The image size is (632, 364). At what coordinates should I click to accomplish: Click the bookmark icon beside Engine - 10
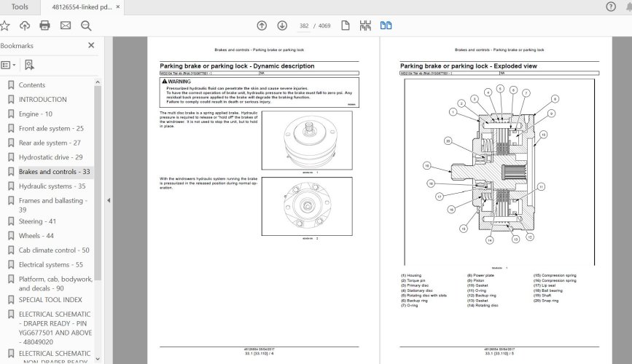[11, 114]
